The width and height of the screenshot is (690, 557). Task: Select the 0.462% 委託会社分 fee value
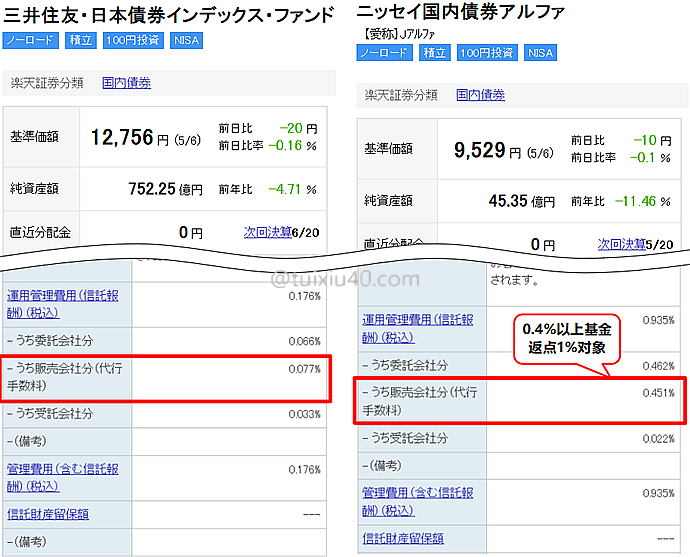658,366
